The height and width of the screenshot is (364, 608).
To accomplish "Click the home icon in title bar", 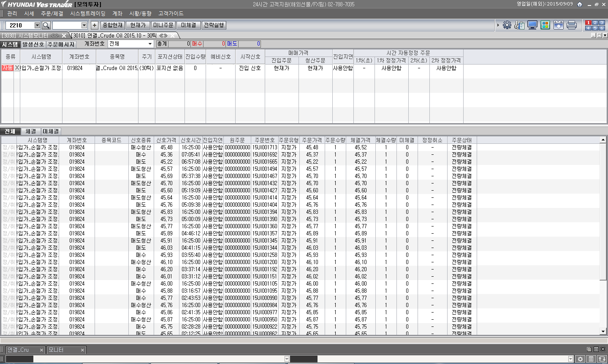I will click(x=580, y=4).
